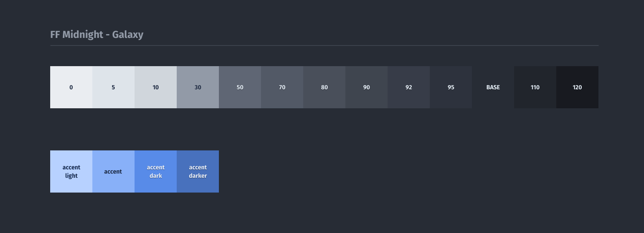Pick the accent dark swatch
This screenshot has height=233, width=644.
point(156,171)
